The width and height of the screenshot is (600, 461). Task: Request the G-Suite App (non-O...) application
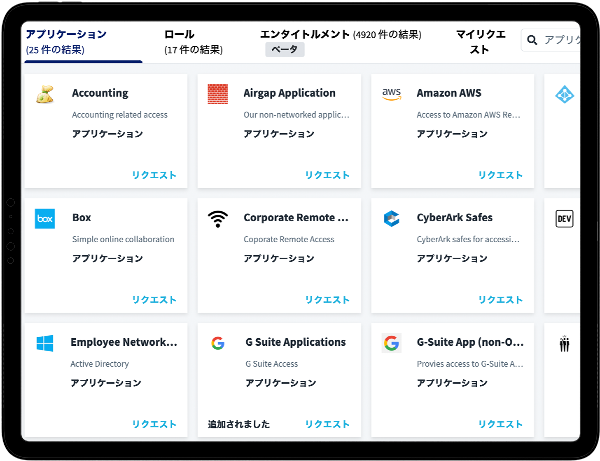click(501, 424)
